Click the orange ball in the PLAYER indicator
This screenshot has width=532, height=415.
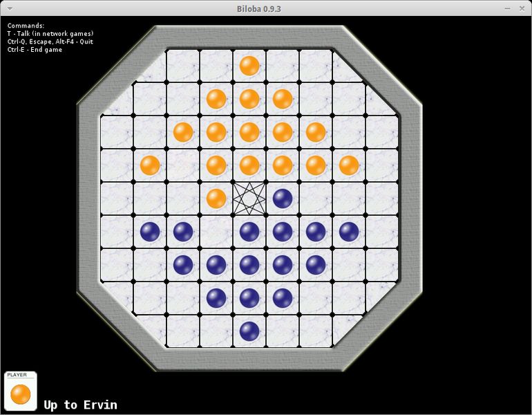point(20,394)
